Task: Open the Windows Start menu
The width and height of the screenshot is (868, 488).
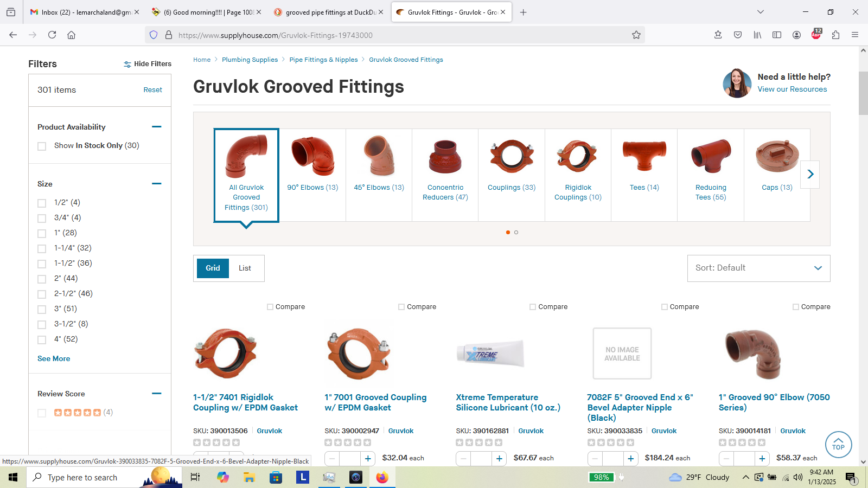Action: tap(13, 477)
